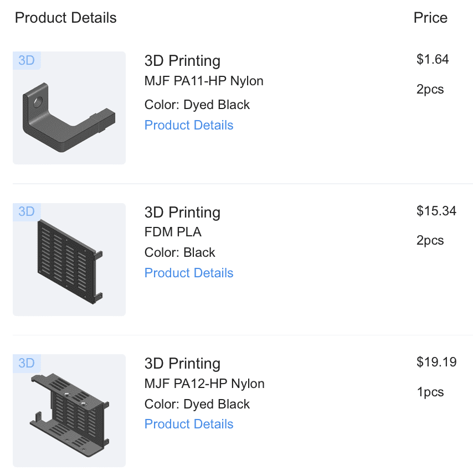This screenshot has width=473, height=476.
Task: Open Product Details link for the FDM PLA item
Action: point(189,273)
